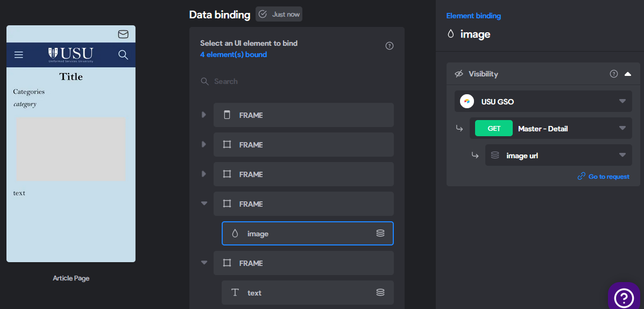Screen dimensions: 644x309
Task: Click the database icon on text row
Action: (x=380, y=292)
